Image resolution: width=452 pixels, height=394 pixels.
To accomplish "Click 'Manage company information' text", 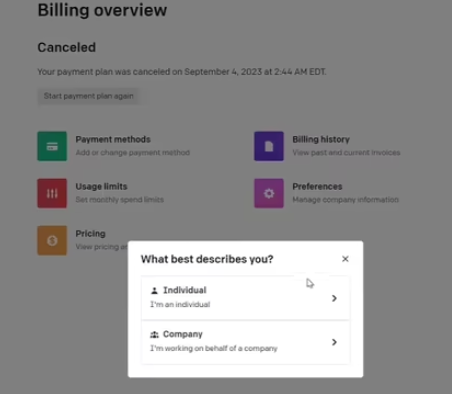I will coord(346,200).
